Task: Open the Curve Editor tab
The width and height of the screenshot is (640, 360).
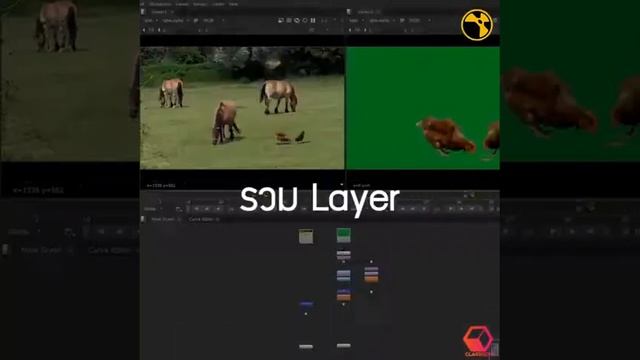Action: [x=201, y=219]
